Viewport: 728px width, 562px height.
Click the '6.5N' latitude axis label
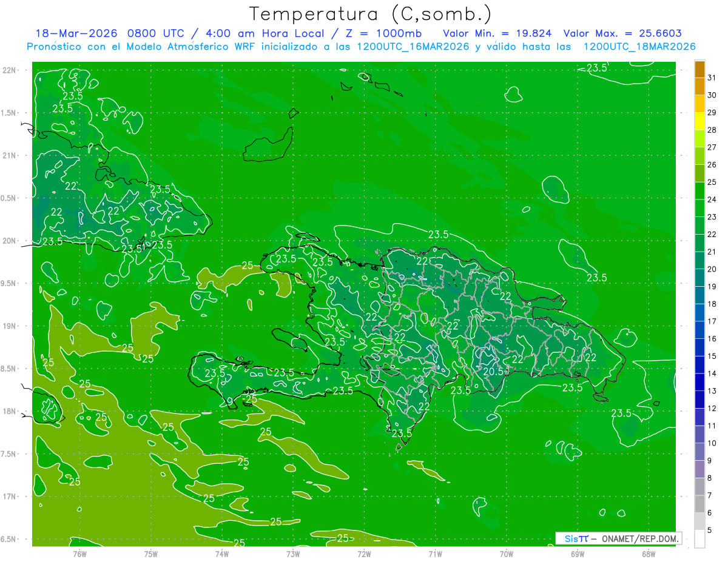tap(9, 539)
